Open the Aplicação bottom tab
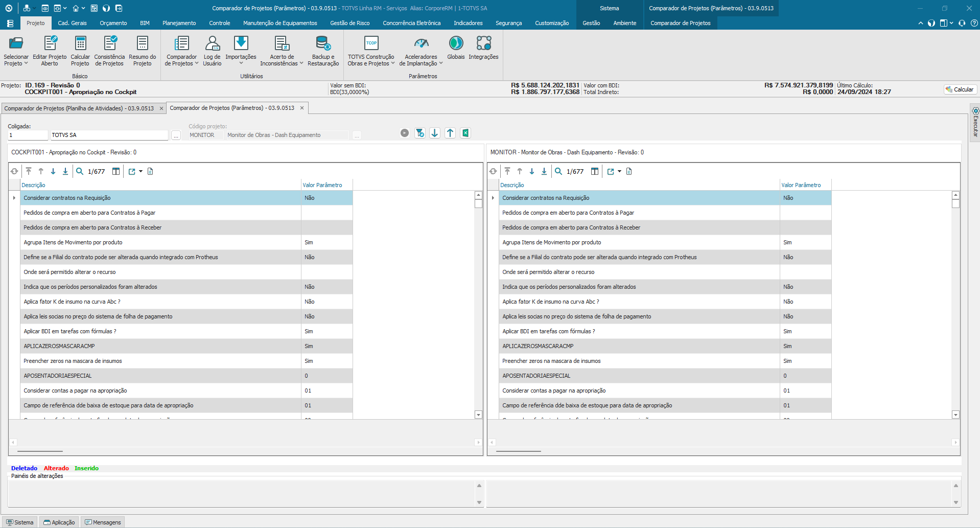This screenshot has width=980, height=528. coord(59,522)
